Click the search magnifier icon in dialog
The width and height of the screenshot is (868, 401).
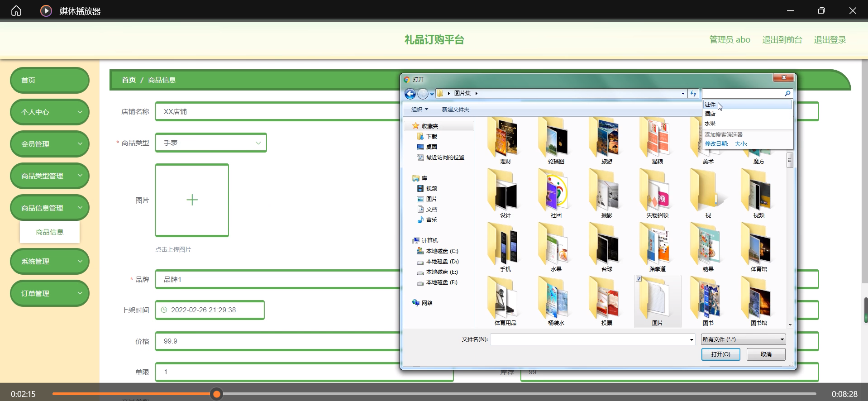[x=787, y=93]
